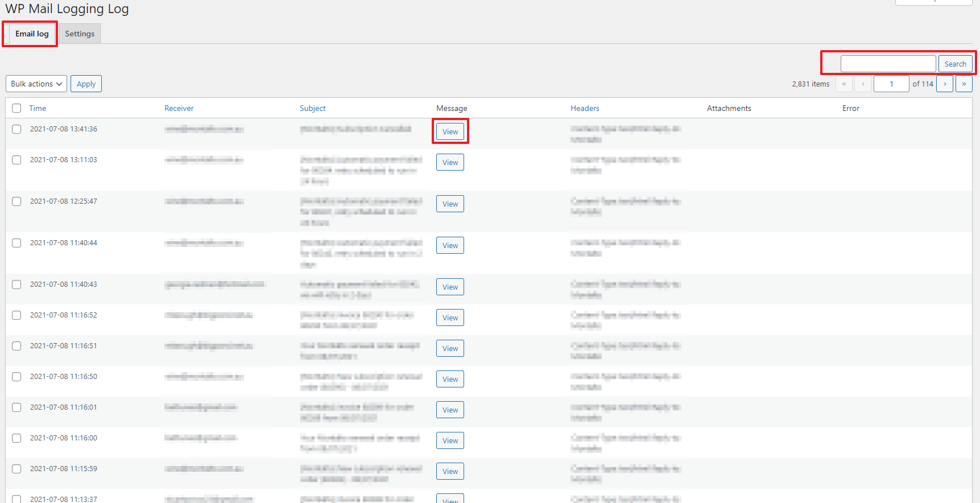Check the row for 2021-07-08 11:16:52
Viewport: 980px width, 503px height.
coord(16,315)
